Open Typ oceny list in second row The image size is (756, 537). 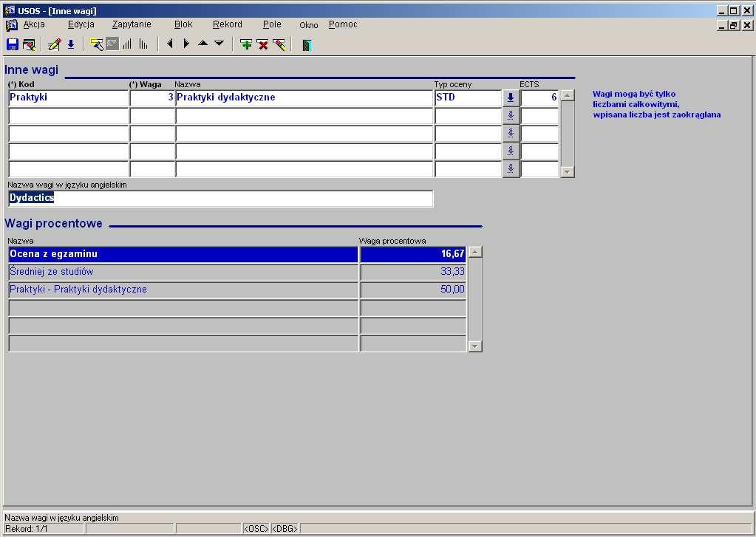[511, 116]
